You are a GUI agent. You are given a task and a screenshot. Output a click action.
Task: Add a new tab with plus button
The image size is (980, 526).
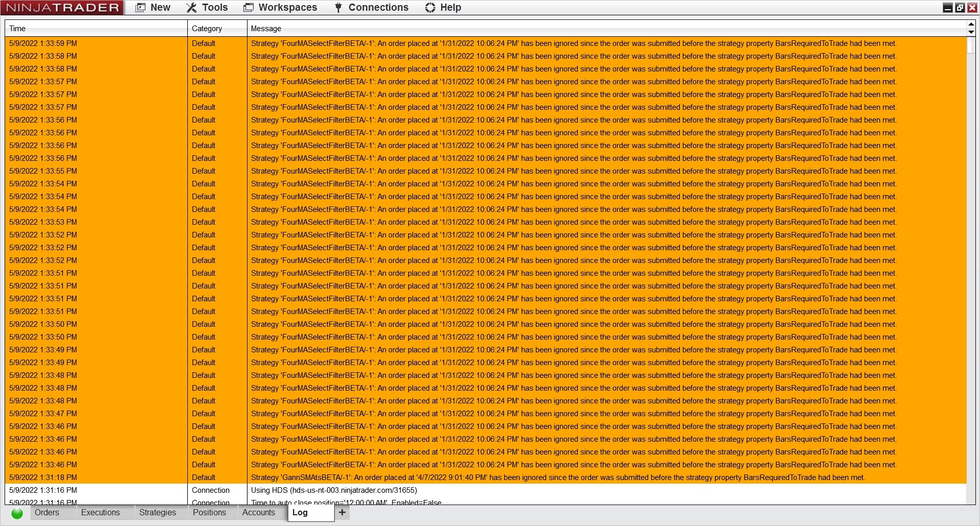click(x=342, y=512)
